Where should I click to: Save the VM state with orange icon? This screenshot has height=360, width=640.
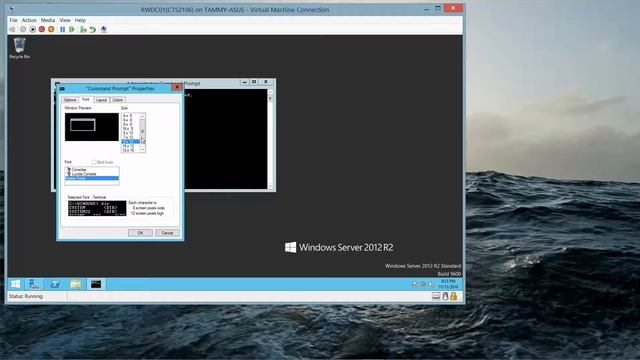51,29
